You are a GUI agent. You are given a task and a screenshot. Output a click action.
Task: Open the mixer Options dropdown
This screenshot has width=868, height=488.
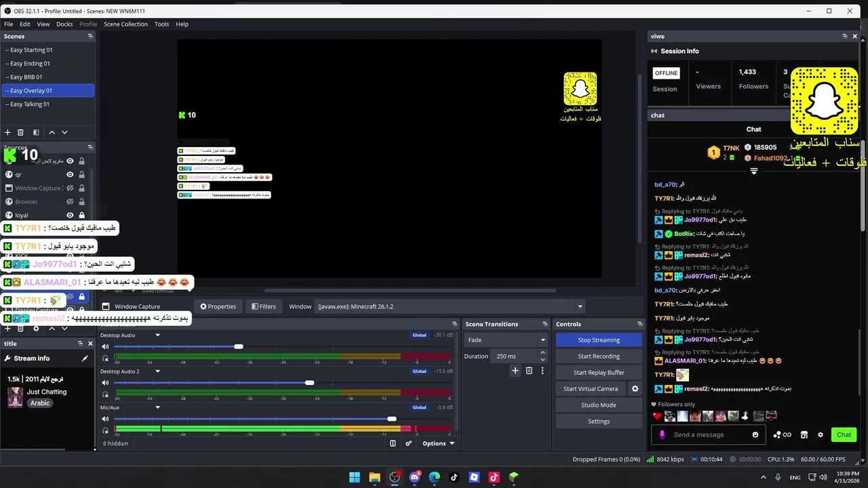tap(438, 443)
